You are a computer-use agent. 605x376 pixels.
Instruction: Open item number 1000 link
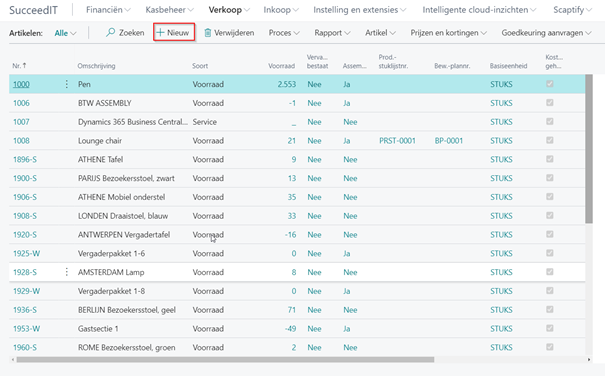click(21, 84)
